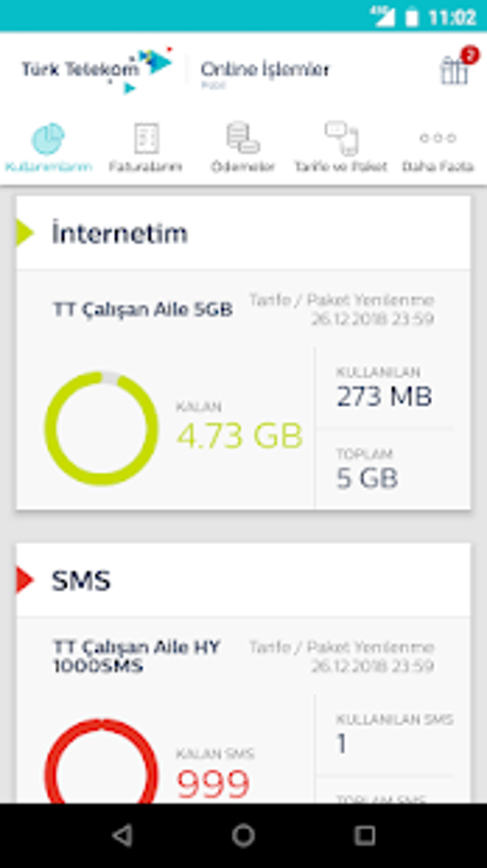Tap the Ödemeler payments icon
Image resolution: width=487 pixels, height=868 pixels.
(x=243, y=138)
